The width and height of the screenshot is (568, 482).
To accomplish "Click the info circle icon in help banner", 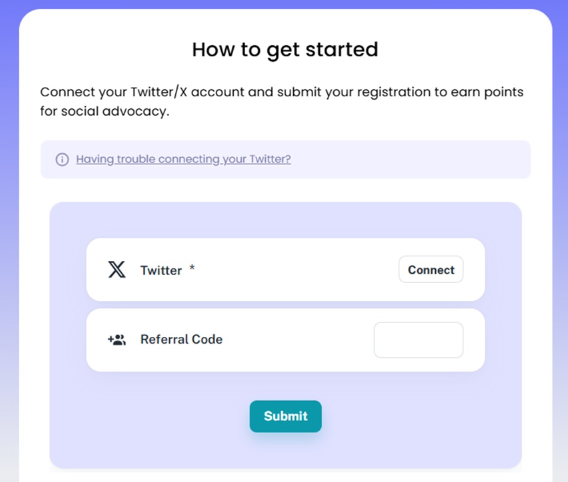I will pyautogui.click(x=62, y=159).
